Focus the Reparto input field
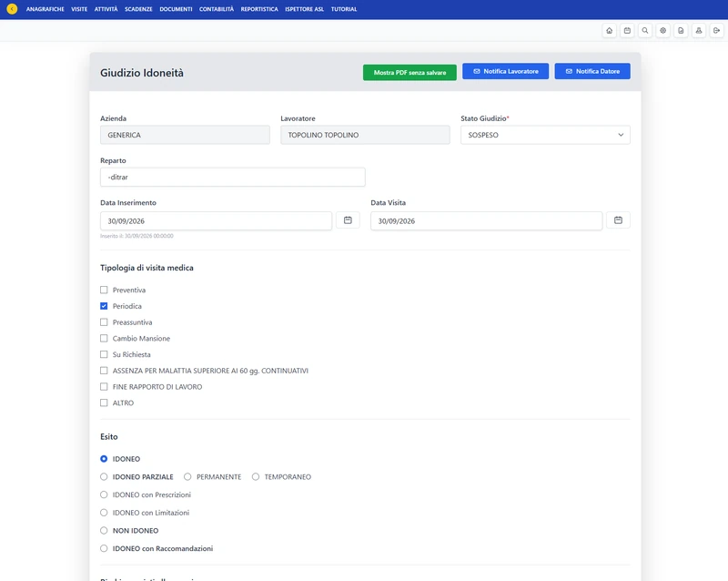The width and height of the screenshot is (728, 581). (233, 177)
